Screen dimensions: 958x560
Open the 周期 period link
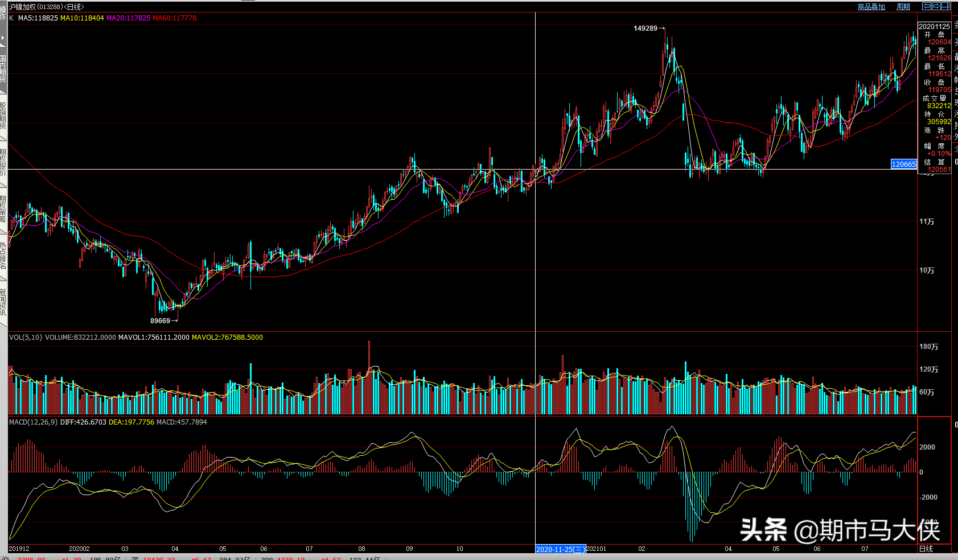coord(903,7)
